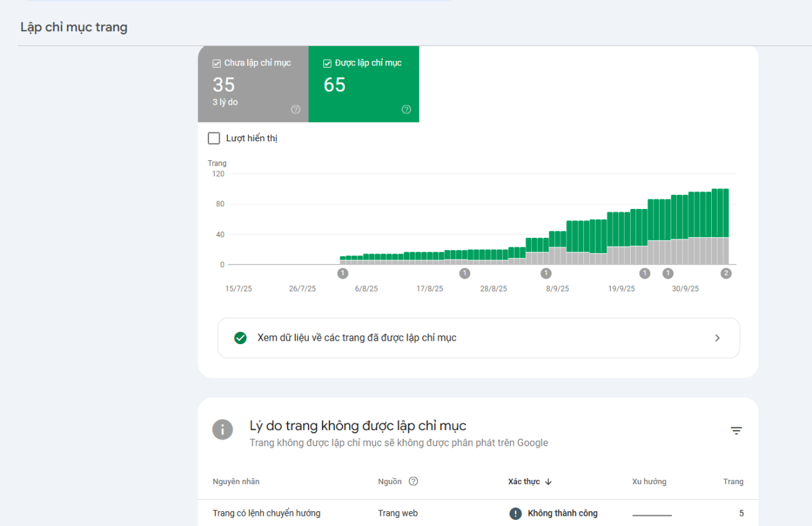
Task: Expand indexed pages data with the right chevron
Action: click(x=717, y=338)
